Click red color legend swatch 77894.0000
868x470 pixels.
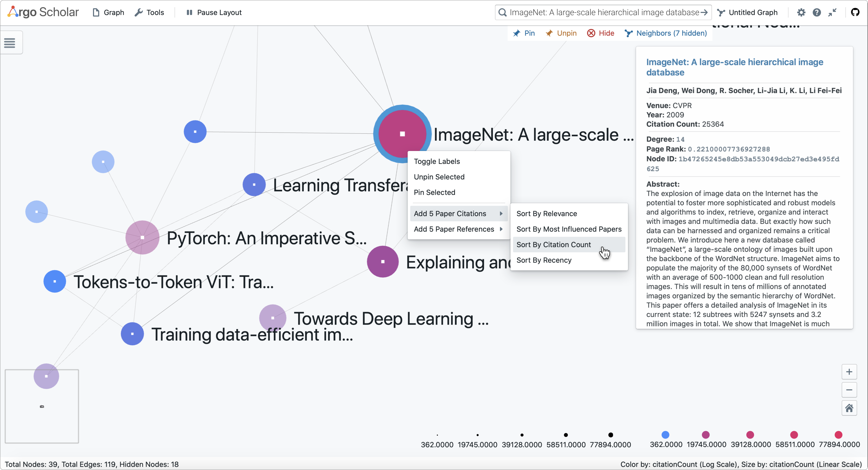pos(838,435)
